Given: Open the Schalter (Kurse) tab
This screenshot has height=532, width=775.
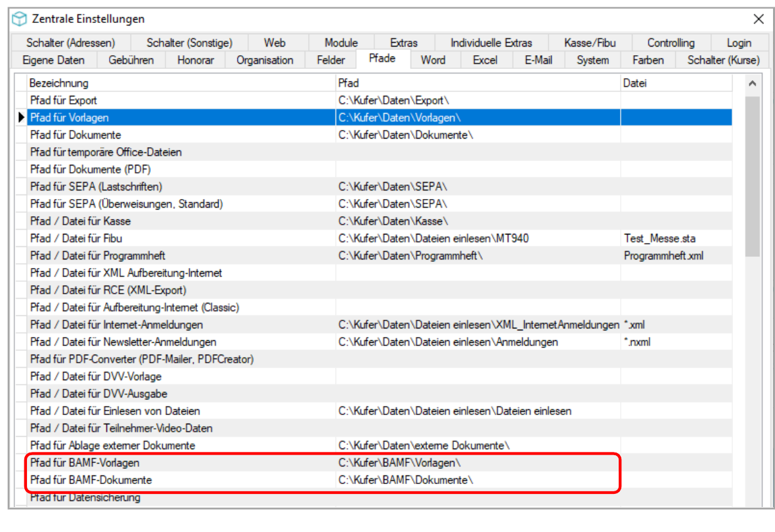Looking at the screenshot, I should coord(723,60).
